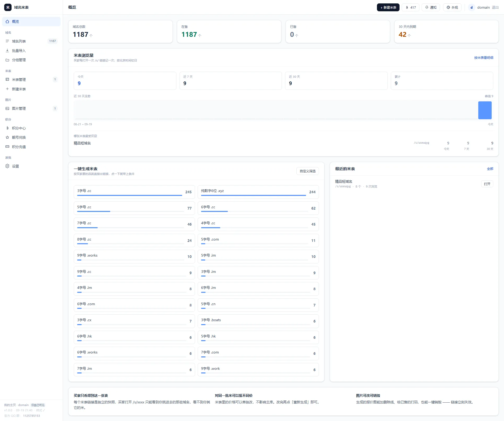Click the user avatar letter d
504x421 pixels.
tap(471, 7)
